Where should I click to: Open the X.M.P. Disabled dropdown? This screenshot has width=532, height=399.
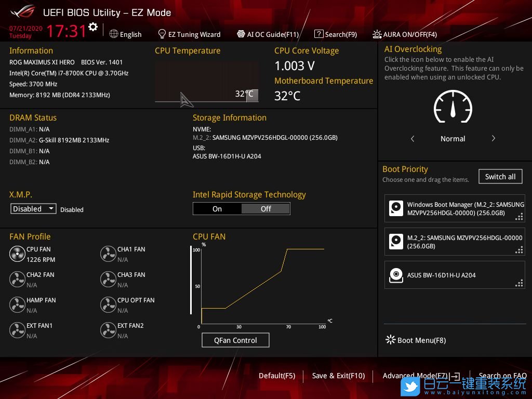pyautogui.click(x=33, y=209)
